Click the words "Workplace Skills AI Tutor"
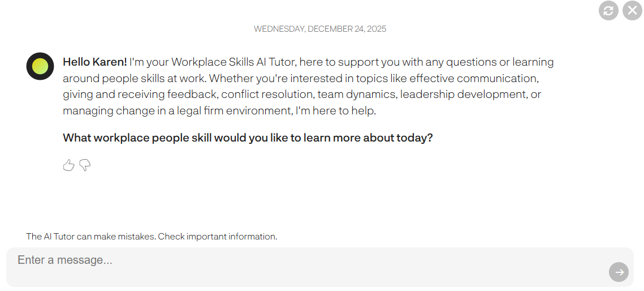The height and width of the screenshot is (291, 644). tap(231, 62)
